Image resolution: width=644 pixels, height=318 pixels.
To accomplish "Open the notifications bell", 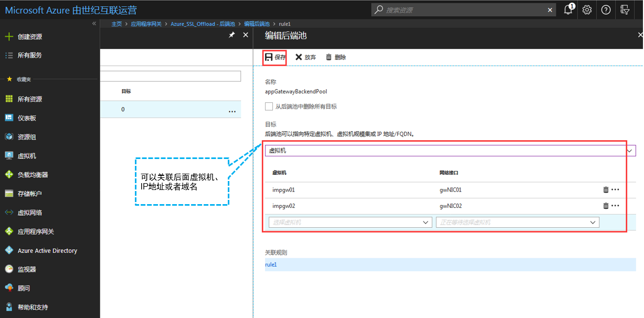I will 568,9.
